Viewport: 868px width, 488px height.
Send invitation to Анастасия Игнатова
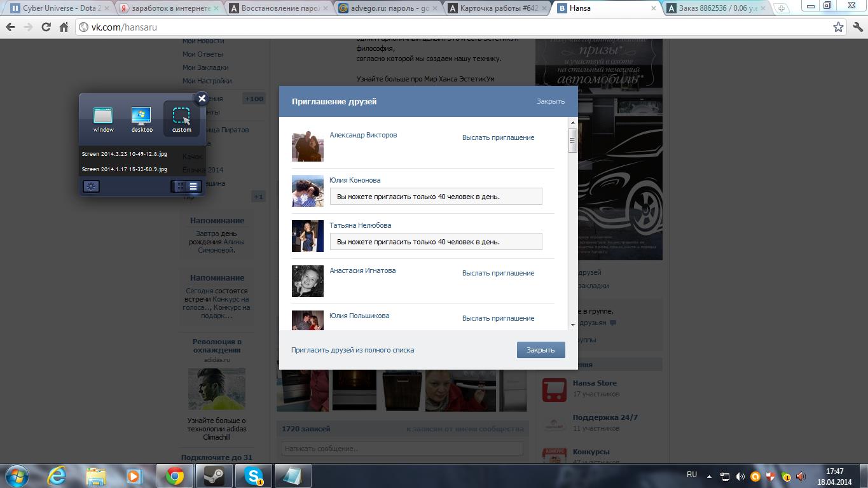(x=498, y=273)
